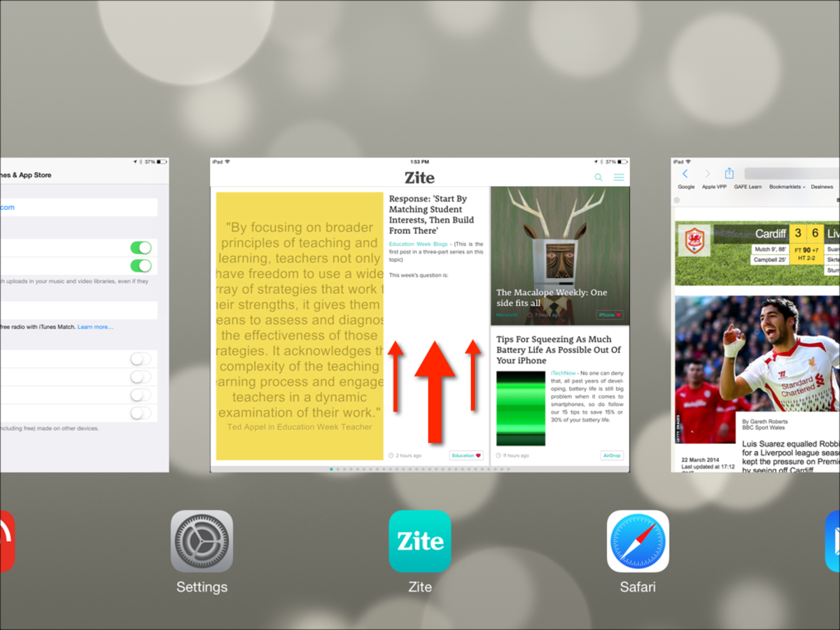Tap the hamburger menu icon in Zite
The image size is (840, 630).
(619, 177)
